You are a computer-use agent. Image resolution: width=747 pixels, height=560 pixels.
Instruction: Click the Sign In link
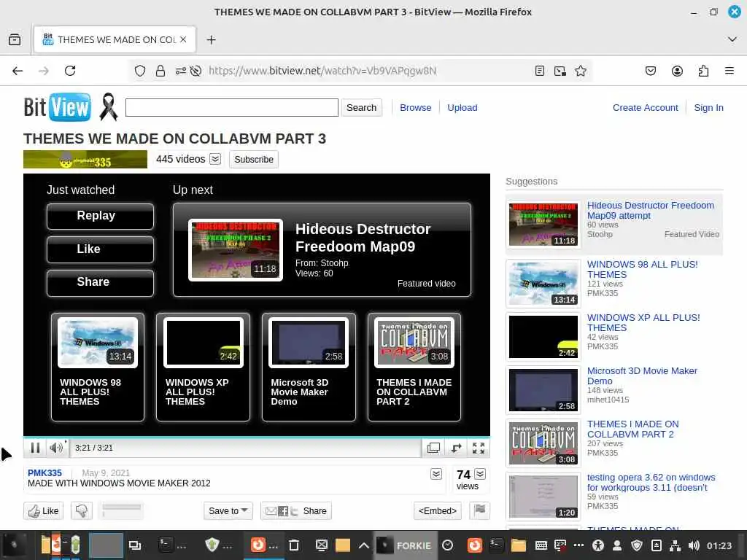[708, 108]
